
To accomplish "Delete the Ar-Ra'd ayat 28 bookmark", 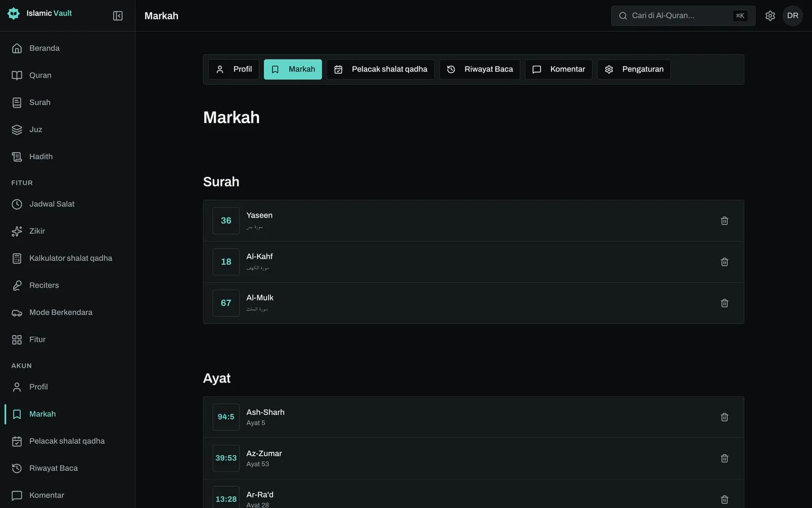I will [724, 499].
